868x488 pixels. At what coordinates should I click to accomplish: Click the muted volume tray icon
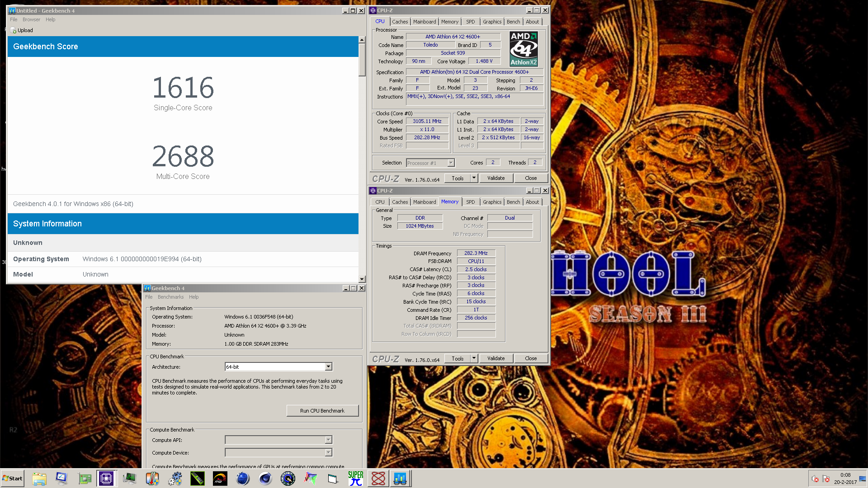(x=815, y=479)
